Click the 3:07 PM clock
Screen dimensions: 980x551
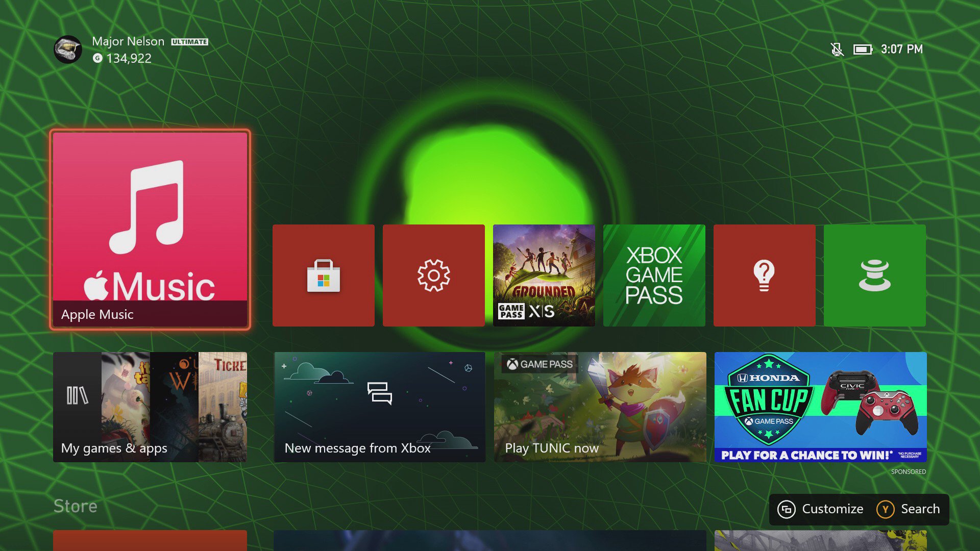pyautogui.click(x=902, y=49)
